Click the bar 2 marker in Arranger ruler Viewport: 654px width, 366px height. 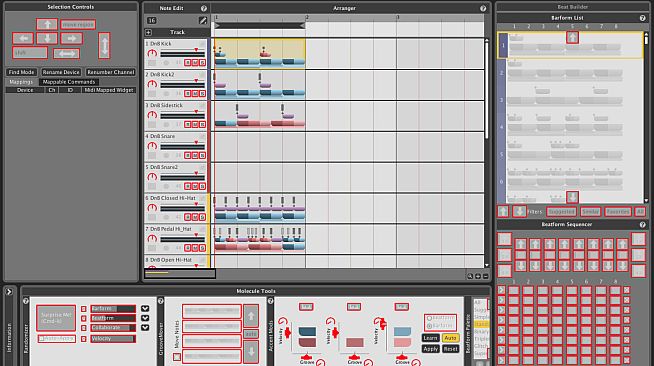coord(307,18)
